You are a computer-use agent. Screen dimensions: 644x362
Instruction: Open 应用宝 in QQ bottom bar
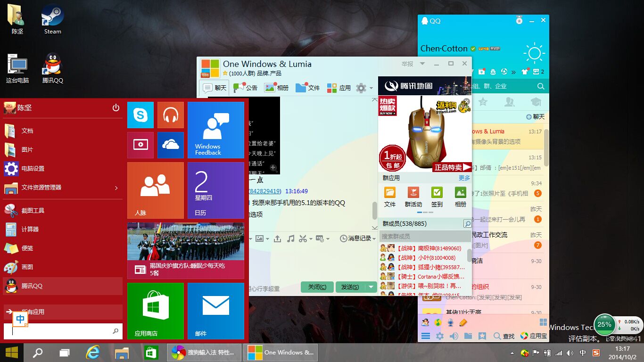click(x=534, y=336)
